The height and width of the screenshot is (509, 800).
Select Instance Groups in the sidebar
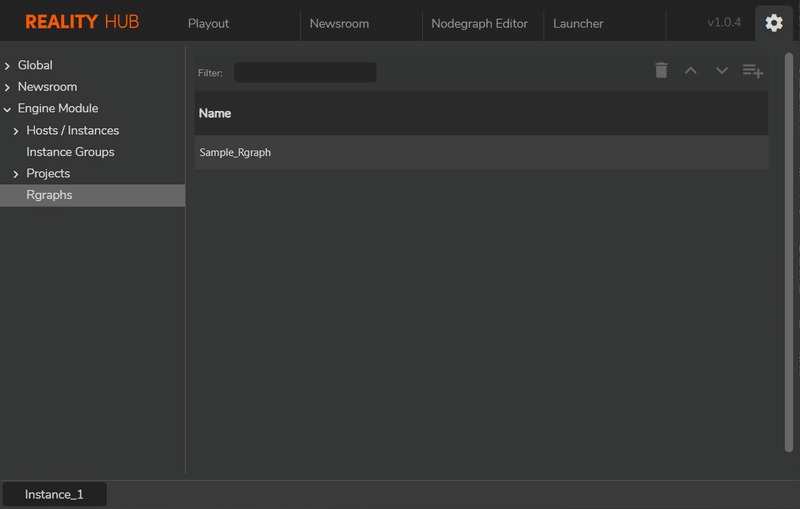pyautogui.click(x=70, y=152)
